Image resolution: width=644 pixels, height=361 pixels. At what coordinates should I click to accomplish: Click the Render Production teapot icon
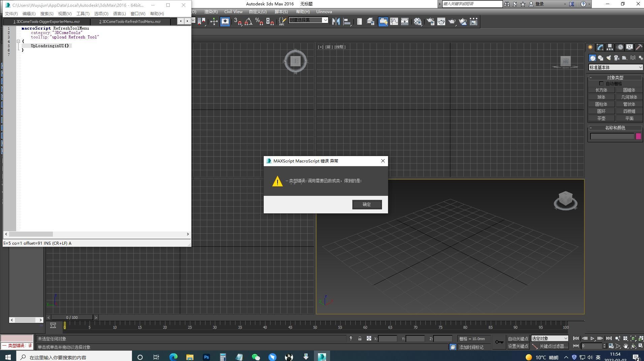tap(452, 22)
